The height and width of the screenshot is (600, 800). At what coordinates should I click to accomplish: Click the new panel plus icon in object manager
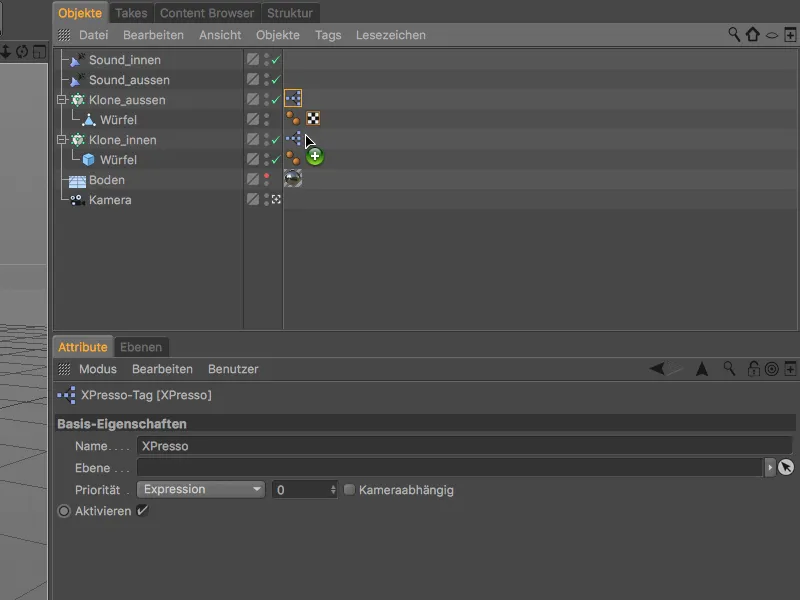pos(790,35)
